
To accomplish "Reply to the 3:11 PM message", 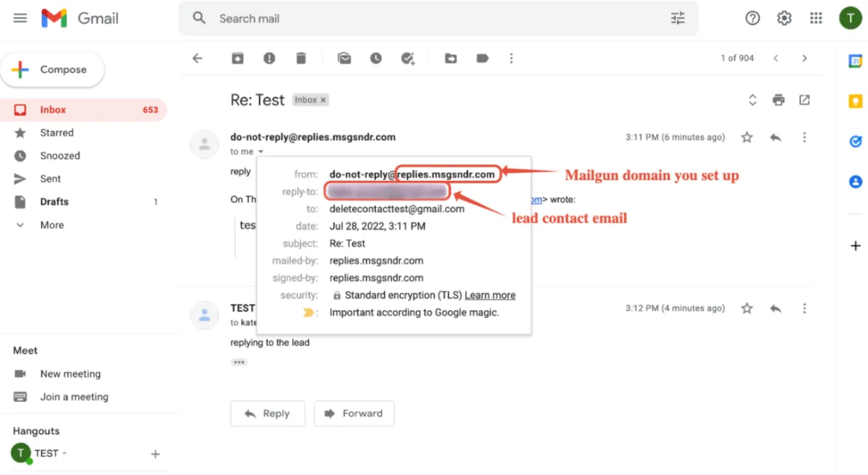I will [x=776, y=137].
